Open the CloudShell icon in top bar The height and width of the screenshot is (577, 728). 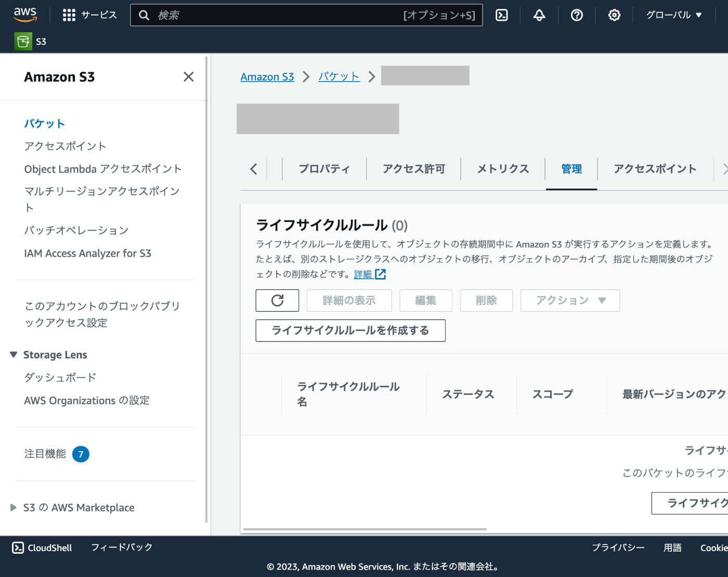pos(502,15)
